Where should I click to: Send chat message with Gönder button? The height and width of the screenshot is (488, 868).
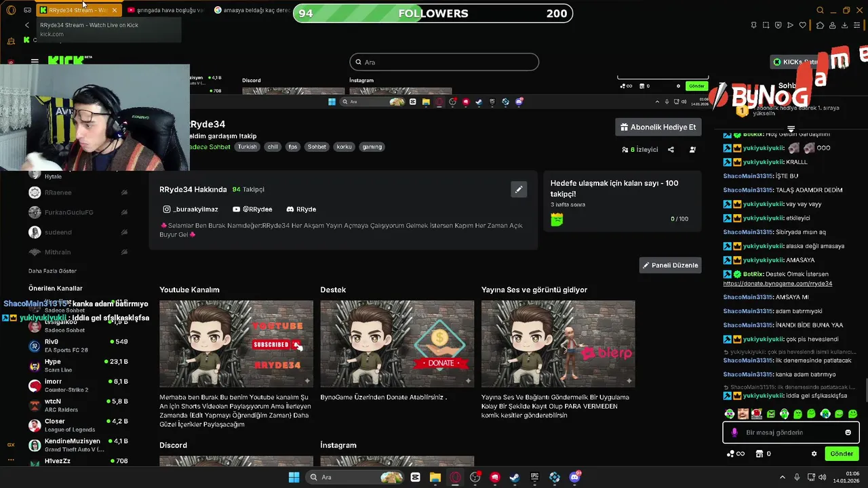(842, 453)
